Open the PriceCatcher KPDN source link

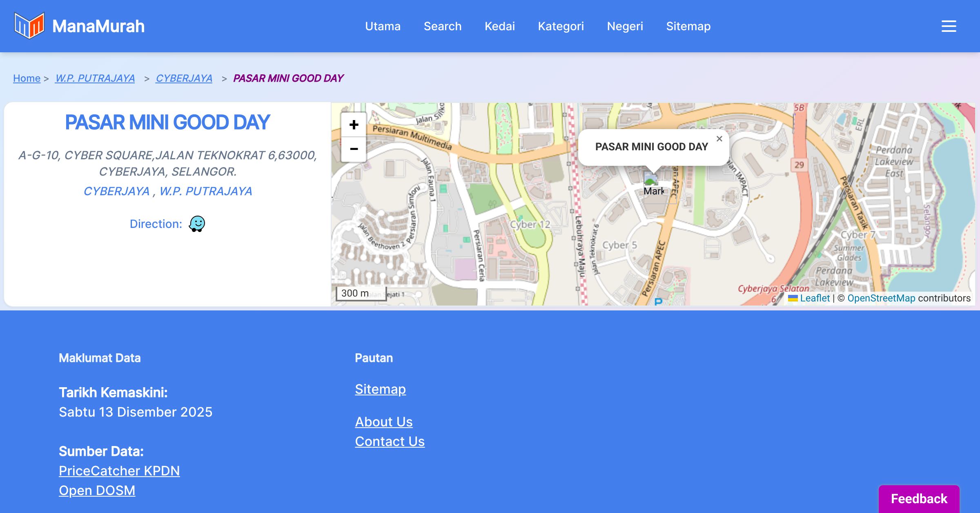coord(119,471)
